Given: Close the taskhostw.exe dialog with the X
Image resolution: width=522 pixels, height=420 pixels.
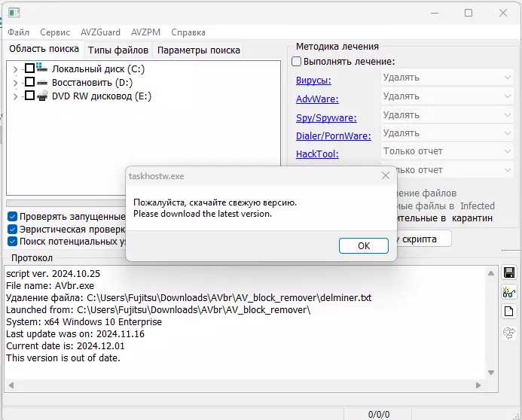Looking at the screenshot, I should (386, 175).
